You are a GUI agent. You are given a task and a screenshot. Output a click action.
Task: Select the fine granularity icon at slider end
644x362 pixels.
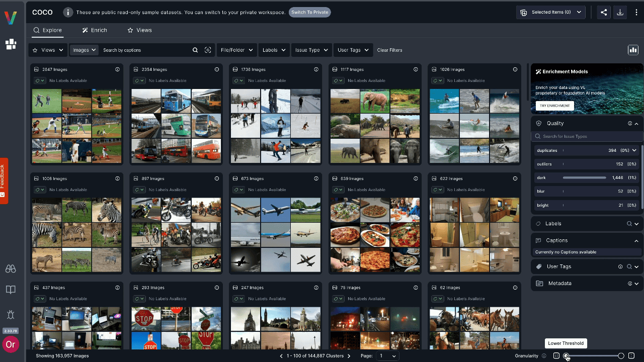631,356
